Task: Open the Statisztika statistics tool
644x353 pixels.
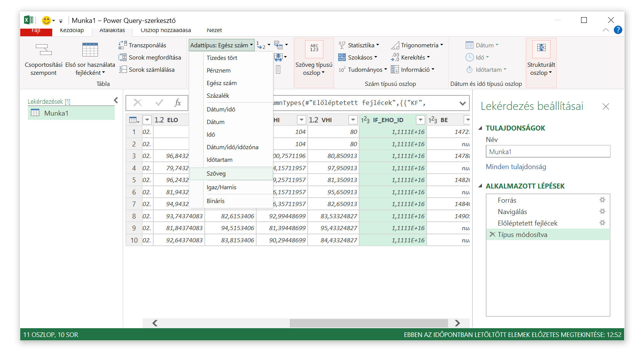Action: coord(359,45)
